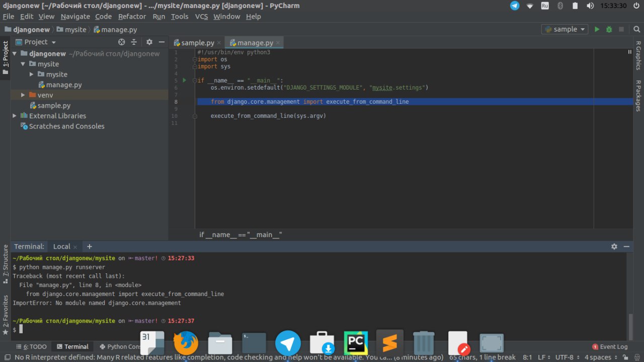Open the 4 spaces indent selector

click(600, 357)
